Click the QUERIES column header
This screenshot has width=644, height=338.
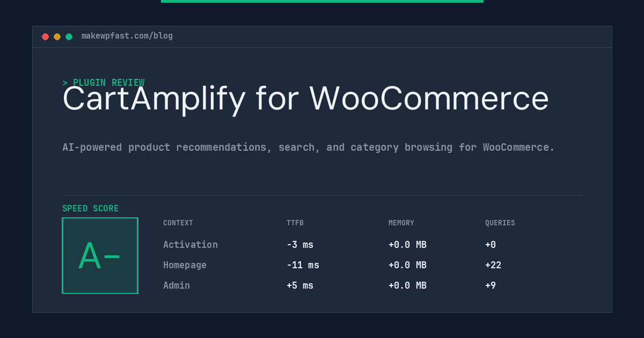point(500,223)
